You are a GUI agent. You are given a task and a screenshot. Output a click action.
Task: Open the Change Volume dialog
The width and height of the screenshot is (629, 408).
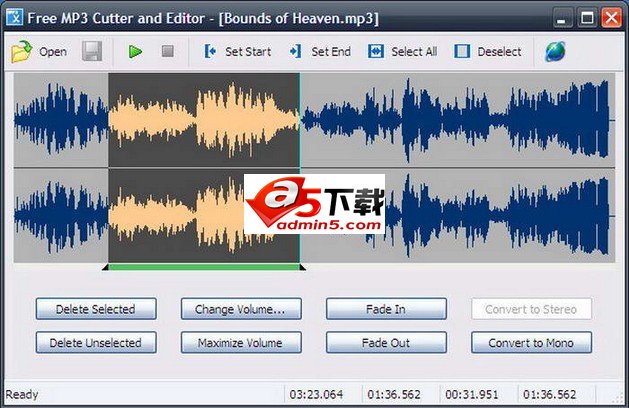pos(241,309)
